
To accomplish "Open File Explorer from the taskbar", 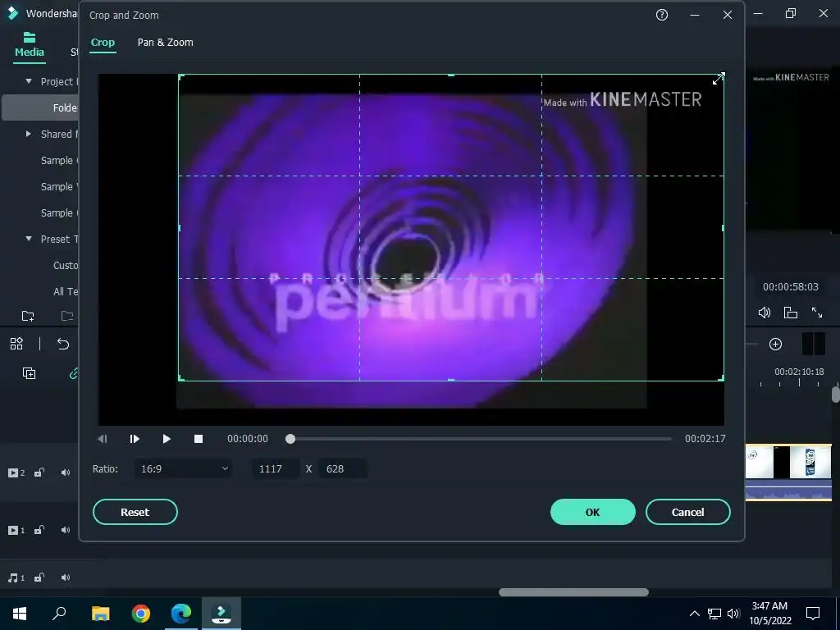I will tap(100, 613).
